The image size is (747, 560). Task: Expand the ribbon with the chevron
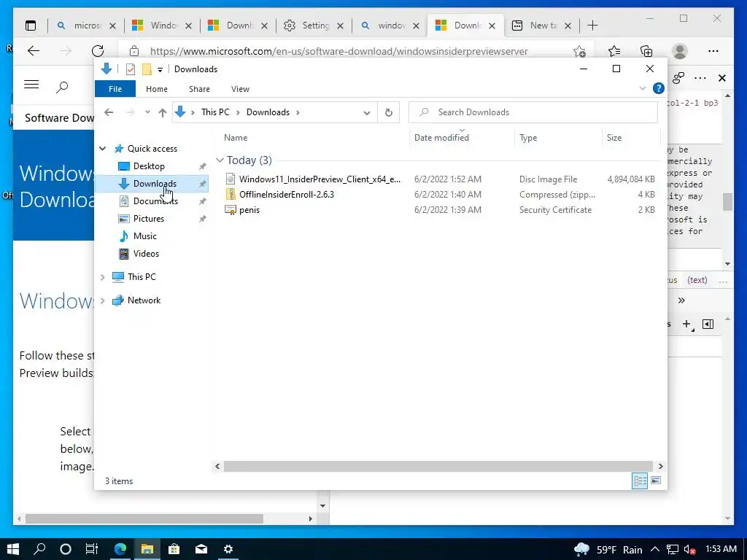tap(643, 88)
